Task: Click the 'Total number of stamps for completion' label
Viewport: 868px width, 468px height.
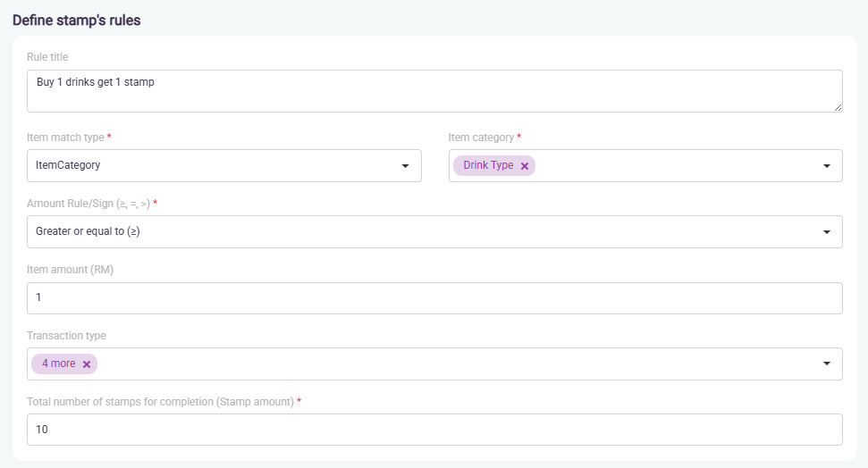Action: [x=160, y=402]
